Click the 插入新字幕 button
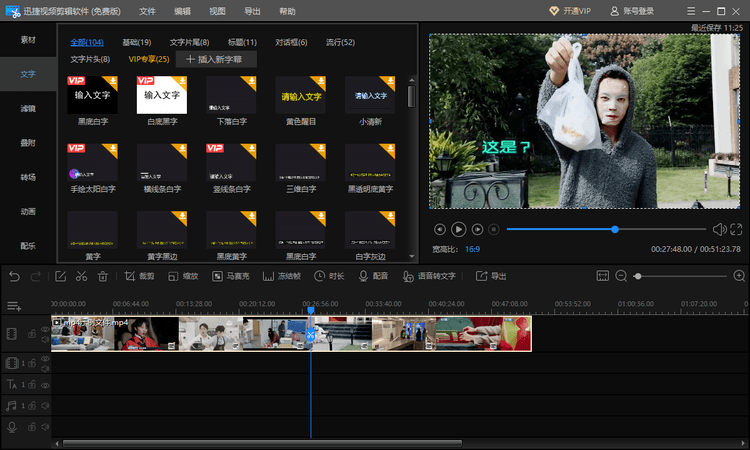Image resolution: width=750 pixels, height=450 pixels. 216,59
